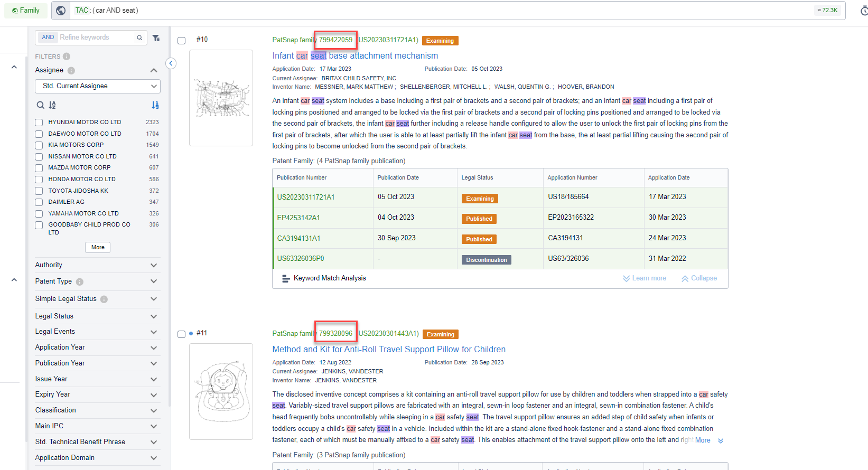Click the magnifier in the Refine keywords box
This screenshot has height=470, width=868.
tap(139, 37)
